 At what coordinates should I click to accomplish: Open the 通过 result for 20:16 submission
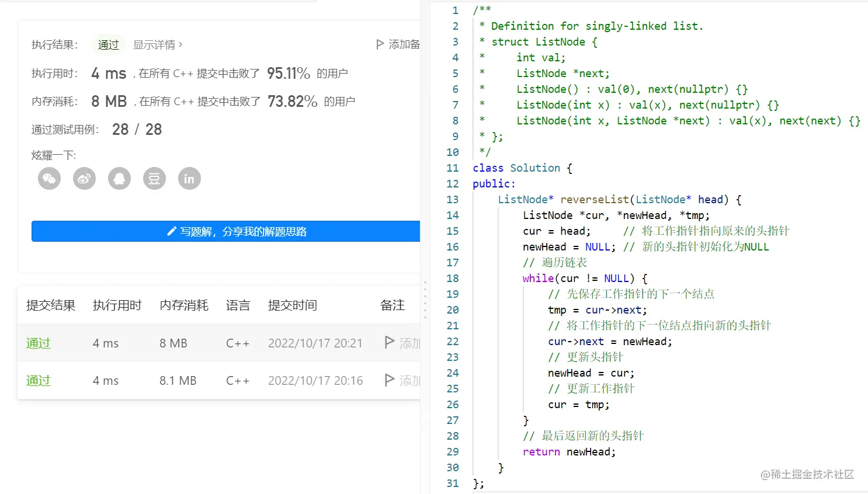coord(39,381)
